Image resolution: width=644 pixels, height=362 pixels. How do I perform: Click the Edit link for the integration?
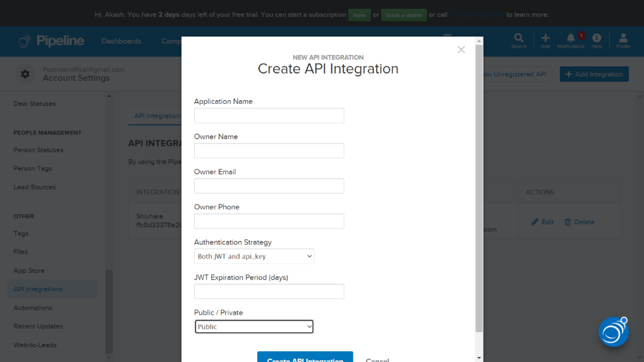542,222
